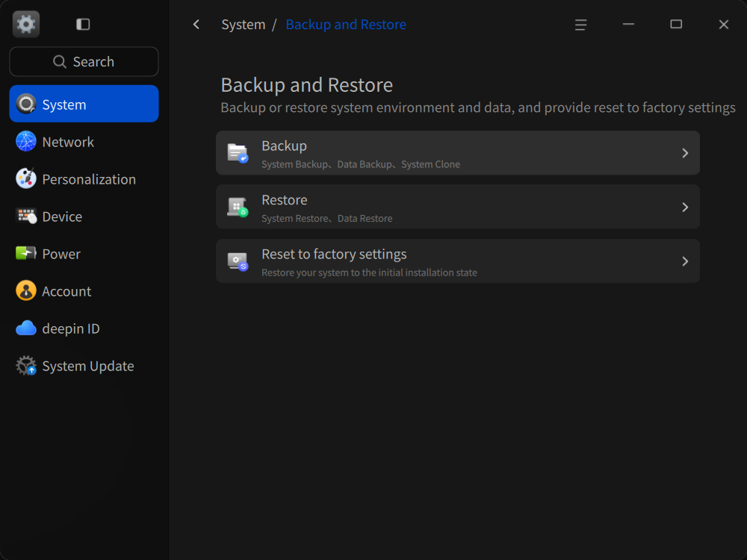Go back with the left arrow
Image resolution: width=747 pixels, height=560 pixels.
(196, 25)
